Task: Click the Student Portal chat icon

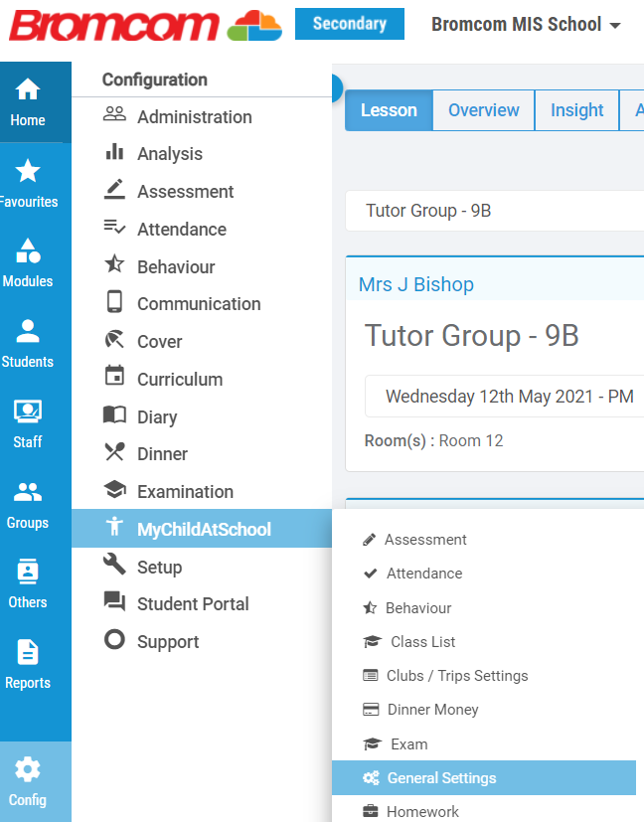Action: [114, 601]
